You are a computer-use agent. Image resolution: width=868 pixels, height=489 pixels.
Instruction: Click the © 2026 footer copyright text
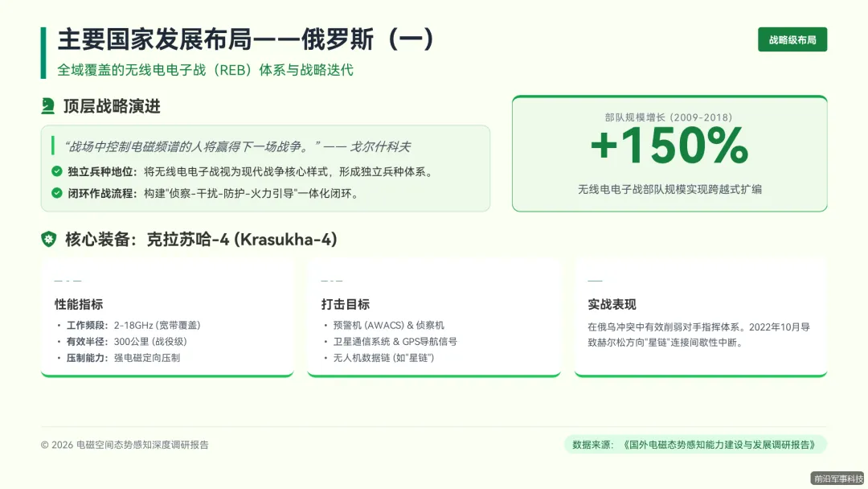click(125, 445)
